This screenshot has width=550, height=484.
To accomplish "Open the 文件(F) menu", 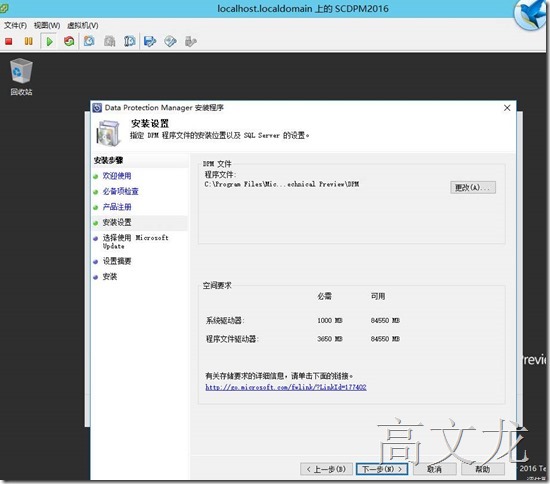I will click(15, 25).
